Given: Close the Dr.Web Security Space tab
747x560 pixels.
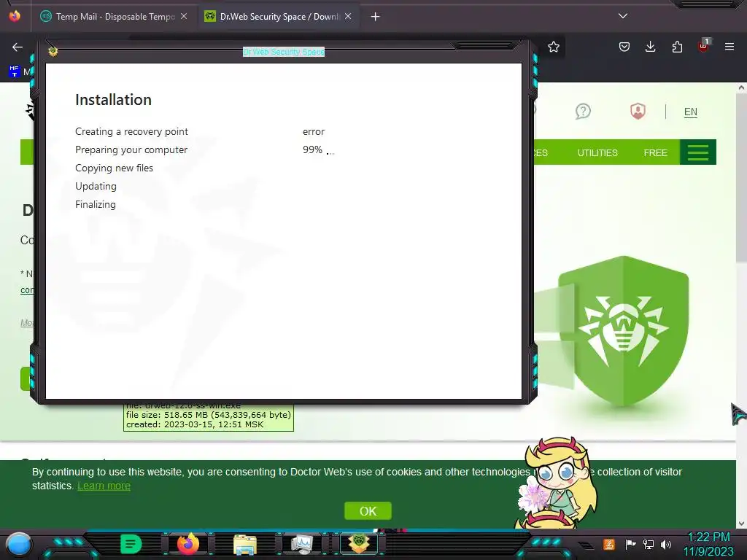Looking at the screenshot, I should pos(348,17).
